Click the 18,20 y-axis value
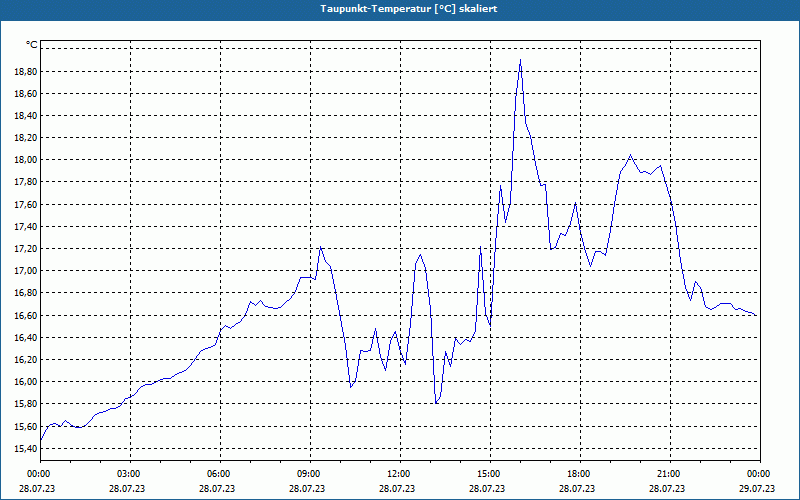 27,138
